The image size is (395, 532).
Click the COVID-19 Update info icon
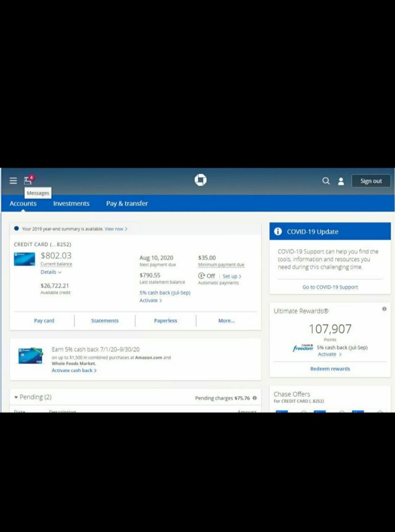(x=278, y=232)
